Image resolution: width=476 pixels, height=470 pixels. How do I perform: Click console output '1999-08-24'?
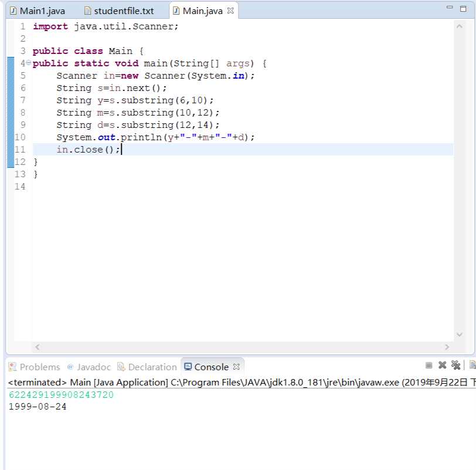[38, 407]
